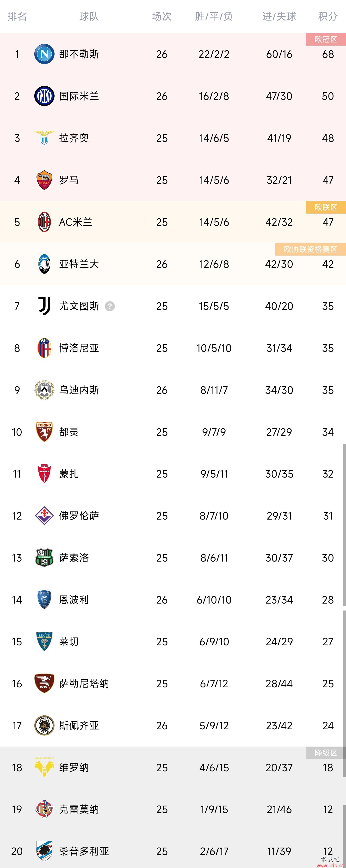Open the AC Milan badge

click(44, 222)
